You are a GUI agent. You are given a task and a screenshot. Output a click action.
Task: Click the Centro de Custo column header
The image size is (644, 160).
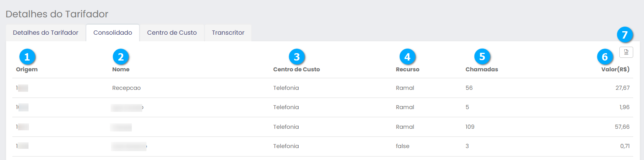(296, 69)
